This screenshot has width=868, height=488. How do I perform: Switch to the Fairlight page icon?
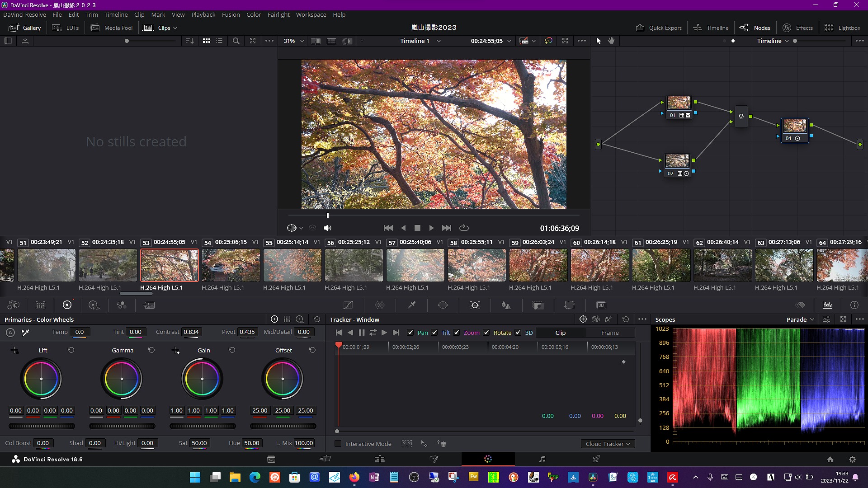click(542, 459)
